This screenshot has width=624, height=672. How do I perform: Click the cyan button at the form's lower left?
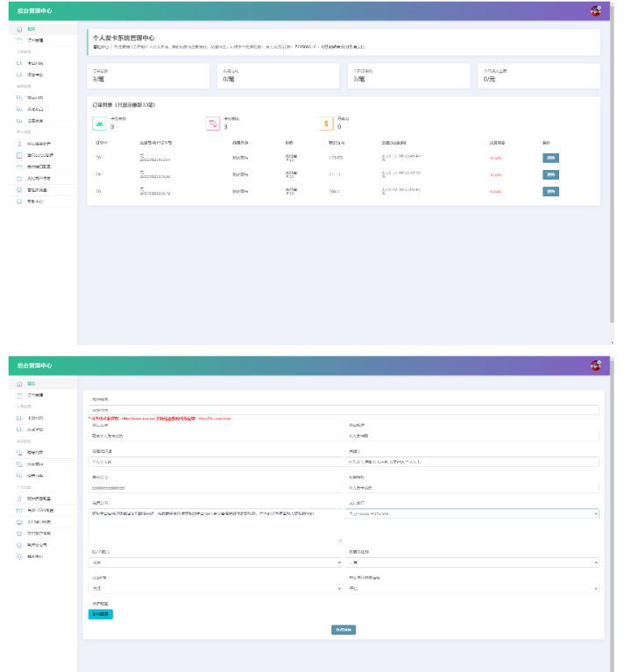(x=101, y=614)
